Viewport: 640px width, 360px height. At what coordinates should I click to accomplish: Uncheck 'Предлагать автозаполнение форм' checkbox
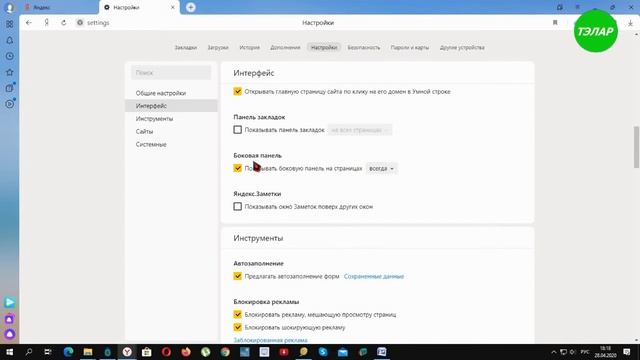tap(238, 276)
